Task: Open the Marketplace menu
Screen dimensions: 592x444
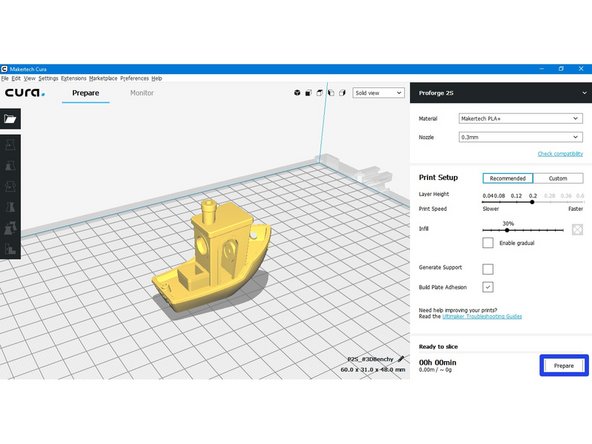Action: pos(103,79)
